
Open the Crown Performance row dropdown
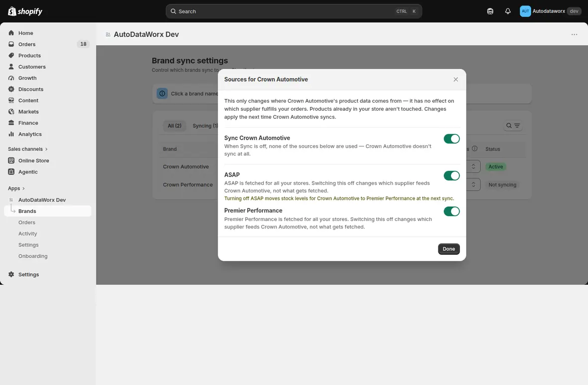coord(473,185)
